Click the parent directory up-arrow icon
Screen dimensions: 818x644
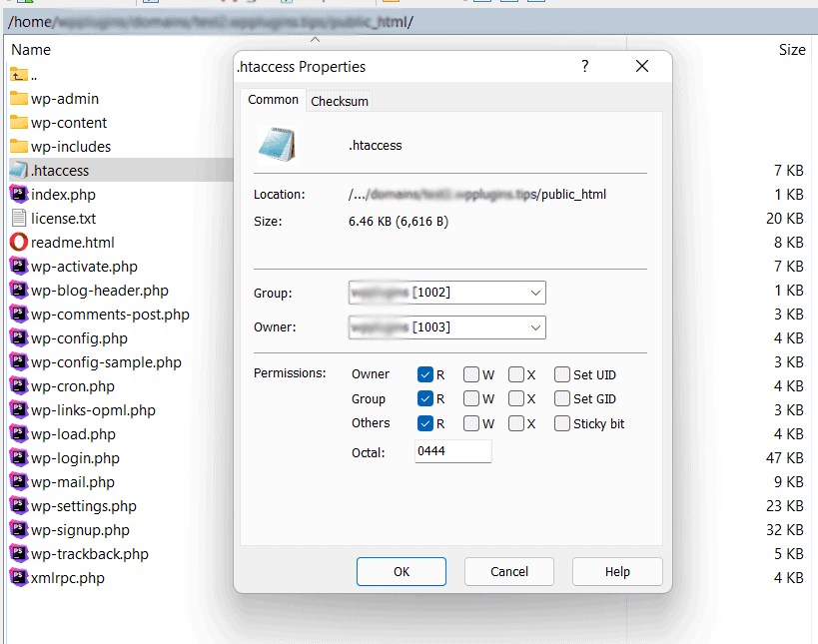click(19, 75)
